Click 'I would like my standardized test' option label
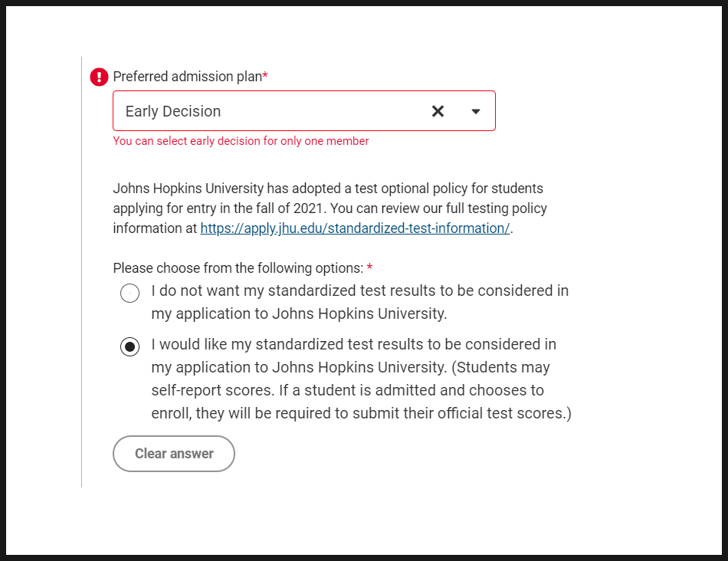 361,379
